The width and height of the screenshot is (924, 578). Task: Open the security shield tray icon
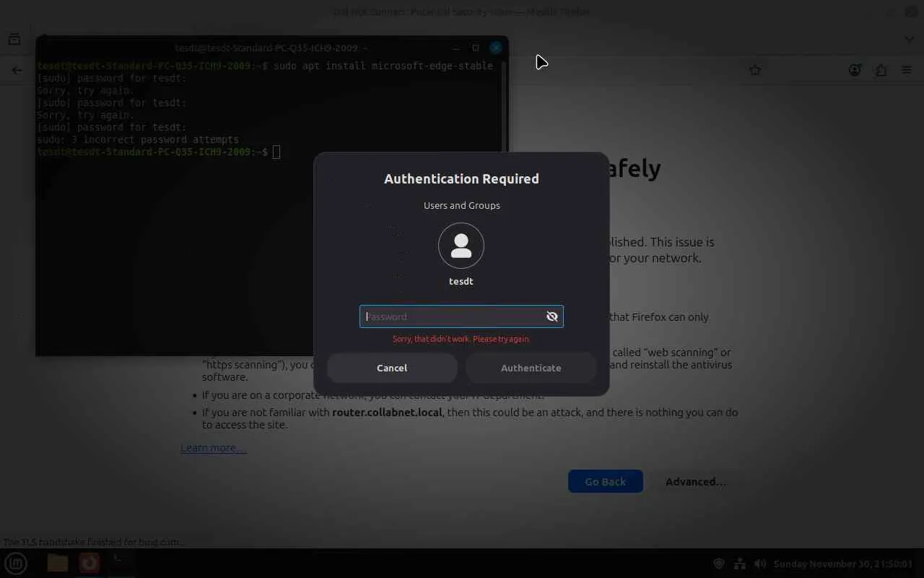coord(719,564)
